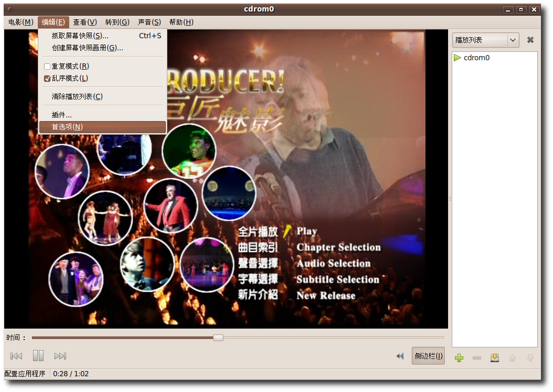The image size is (553, 392).
Task: Open the 播放列表 sidebar dropdown
Action: pyautogui.click(x=486, y=40)
